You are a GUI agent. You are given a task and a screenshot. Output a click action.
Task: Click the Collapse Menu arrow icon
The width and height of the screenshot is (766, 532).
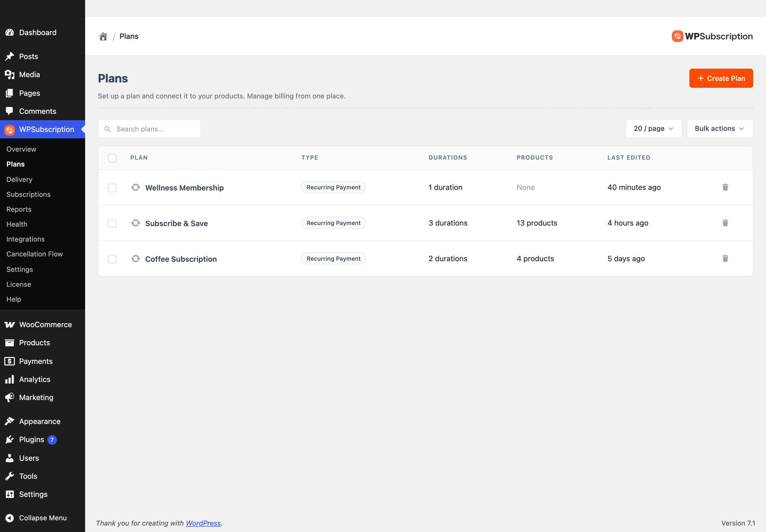tap(10, 518)
